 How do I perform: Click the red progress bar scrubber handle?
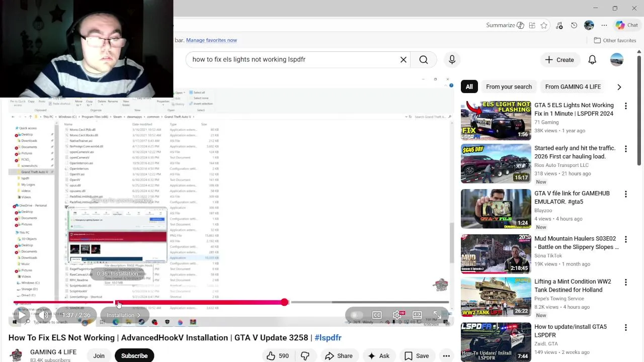285,302
